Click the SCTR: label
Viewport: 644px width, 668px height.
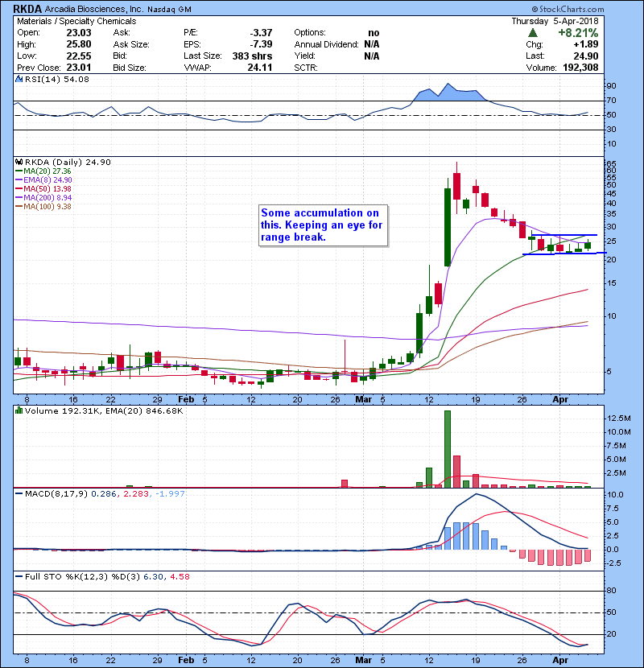coord(306,68)
